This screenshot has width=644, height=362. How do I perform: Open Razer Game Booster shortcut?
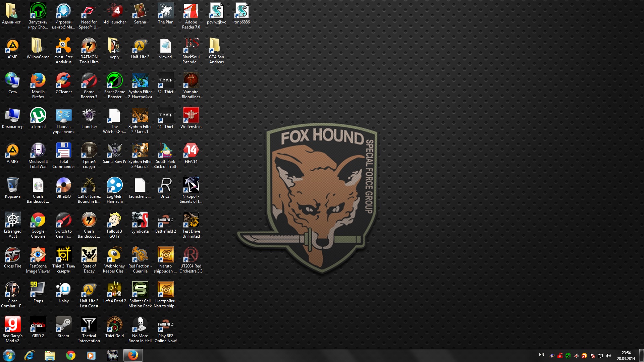tap(114, 85)
